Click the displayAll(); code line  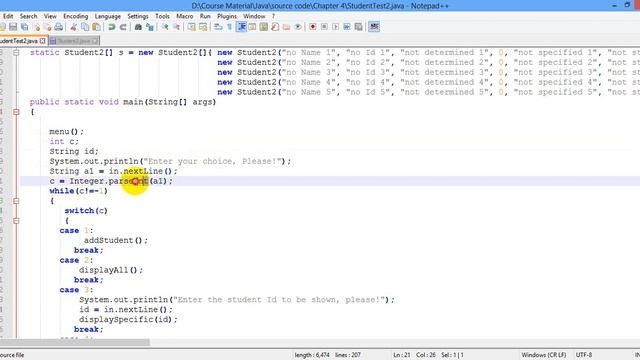click(x=111, y=270)
